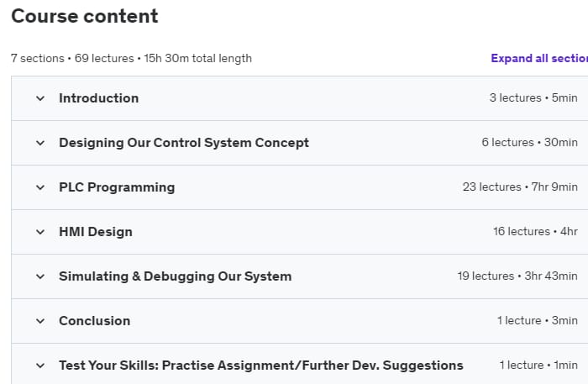Screen dimensions: 588x384
Task: Expand the Introduction section chevron
Action: 39,98
